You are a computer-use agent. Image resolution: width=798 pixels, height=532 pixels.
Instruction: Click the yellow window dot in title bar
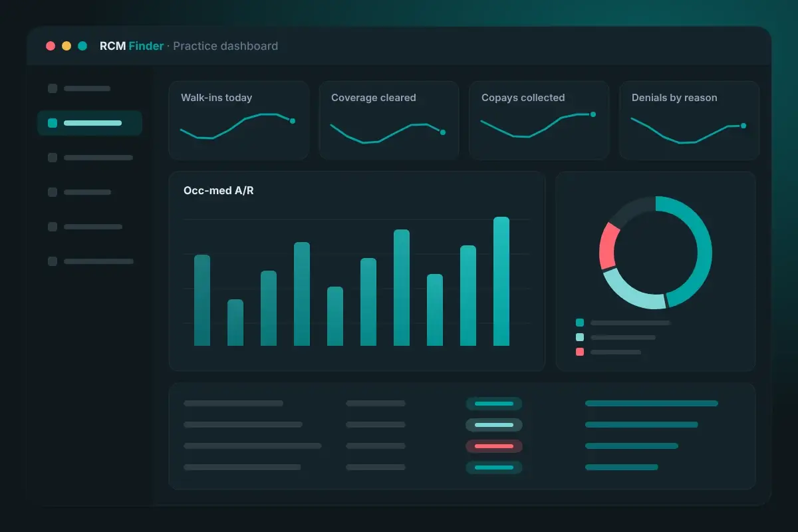[x=66, y=46]
